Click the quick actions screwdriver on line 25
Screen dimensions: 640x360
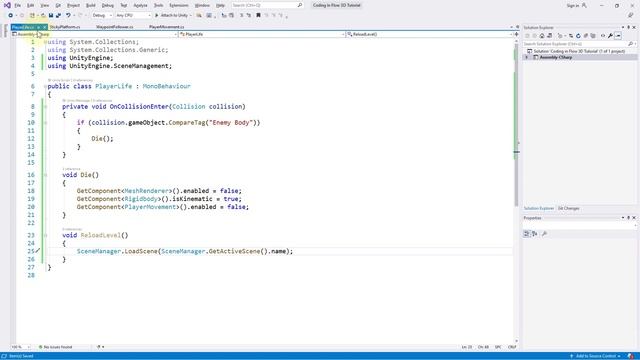(x=38, y=251)
